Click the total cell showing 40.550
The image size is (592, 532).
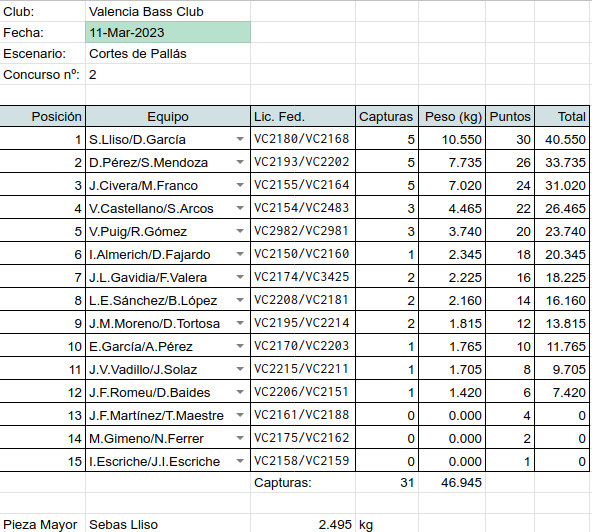click(x=562, y=139)
